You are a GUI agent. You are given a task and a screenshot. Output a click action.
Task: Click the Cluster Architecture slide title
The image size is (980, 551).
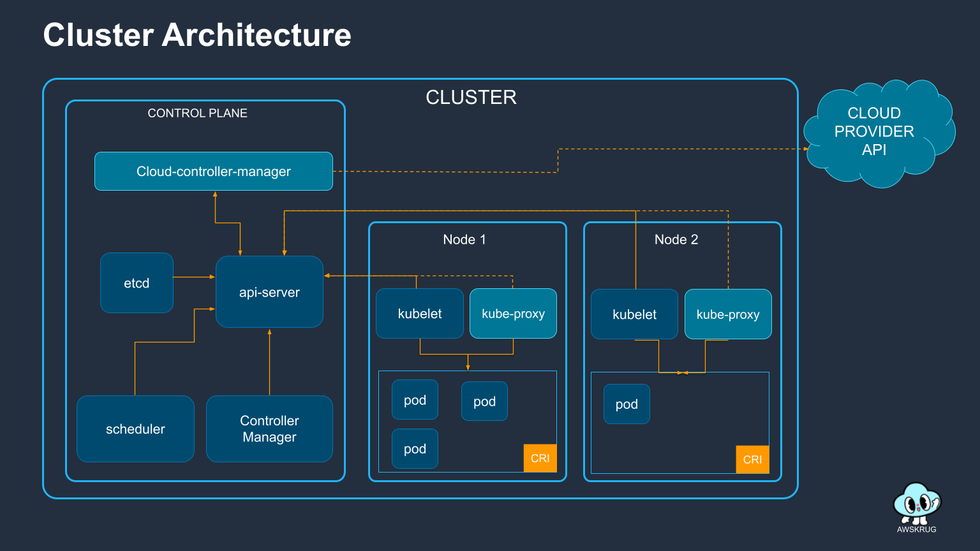pos(197,35)
